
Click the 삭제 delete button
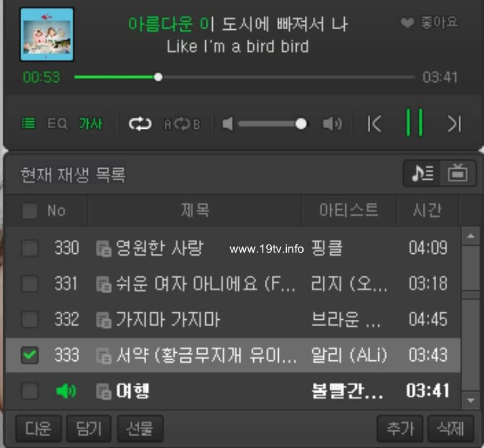pyautogui.click(x=450, y=429)
